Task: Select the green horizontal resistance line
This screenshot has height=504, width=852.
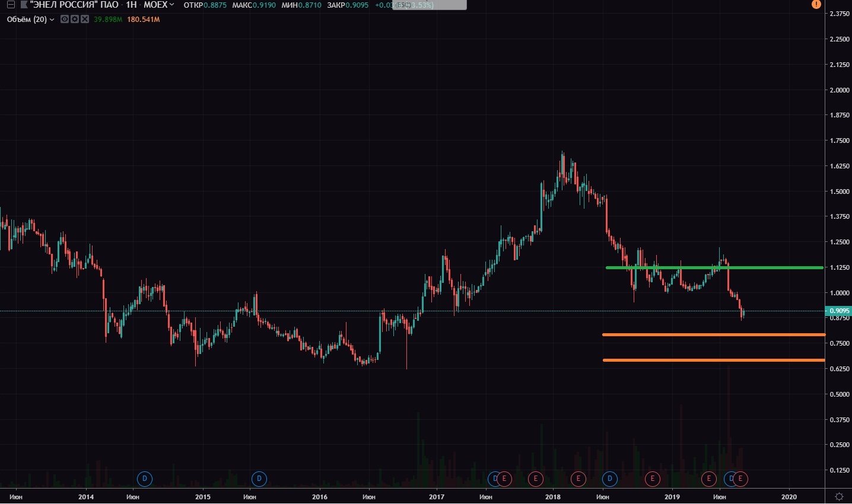Action: [712, 268]
